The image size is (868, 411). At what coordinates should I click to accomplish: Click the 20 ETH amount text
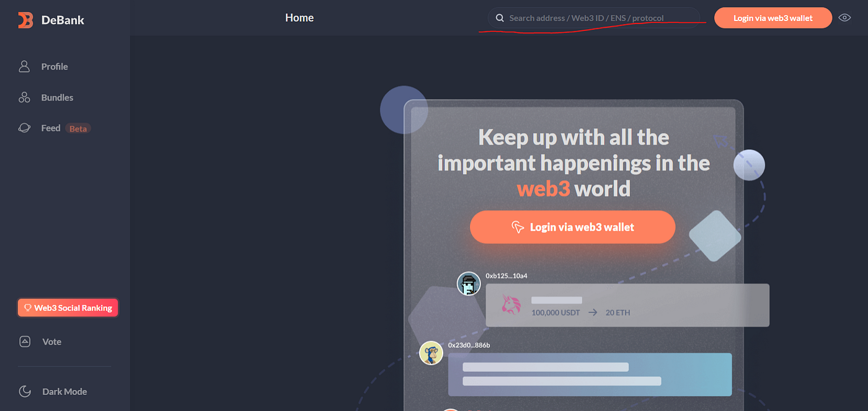click(x=618, y=312)
